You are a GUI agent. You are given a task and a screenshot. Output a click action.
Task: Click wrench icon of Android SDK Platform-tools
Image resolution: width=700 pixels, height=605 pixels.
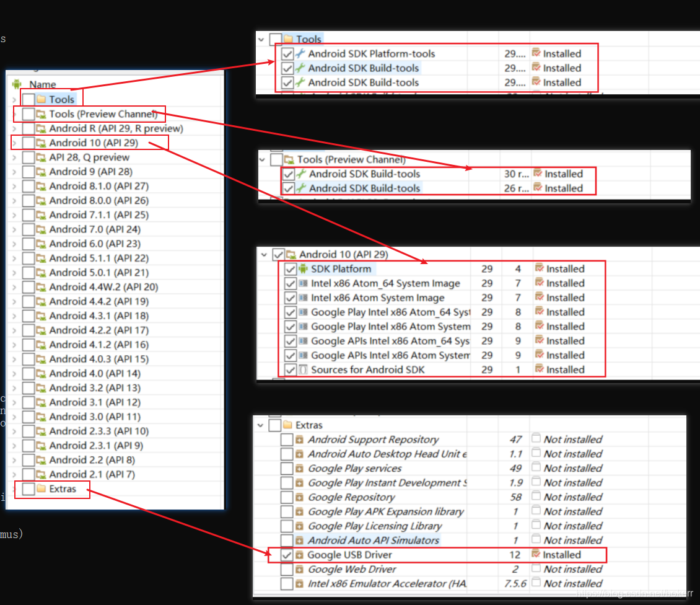300,53
